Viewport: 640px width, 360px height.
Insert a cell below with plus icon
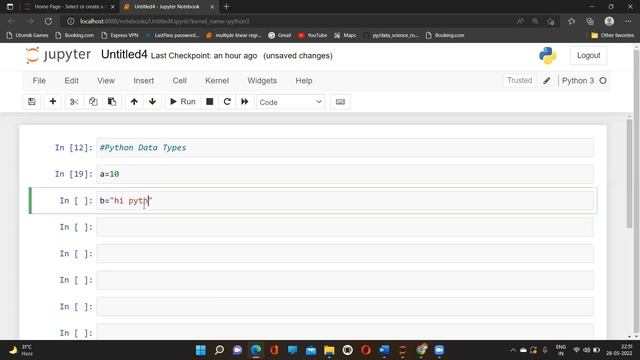click(53, 102)
